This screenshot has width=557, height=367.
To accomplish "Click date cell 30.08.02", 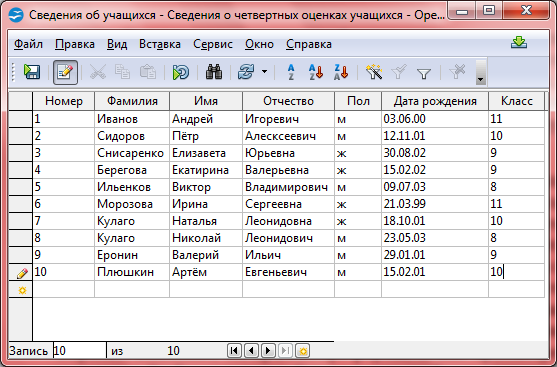I will coord(435,153).
